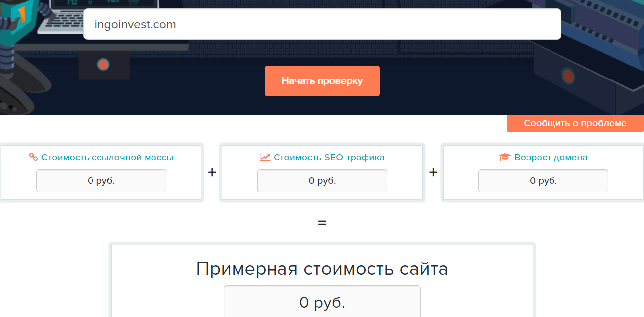Click the growth chart icon beside Стоимость SEO-трафика
Viewport: 644px width, 317px height.
(x=265, y=158)
